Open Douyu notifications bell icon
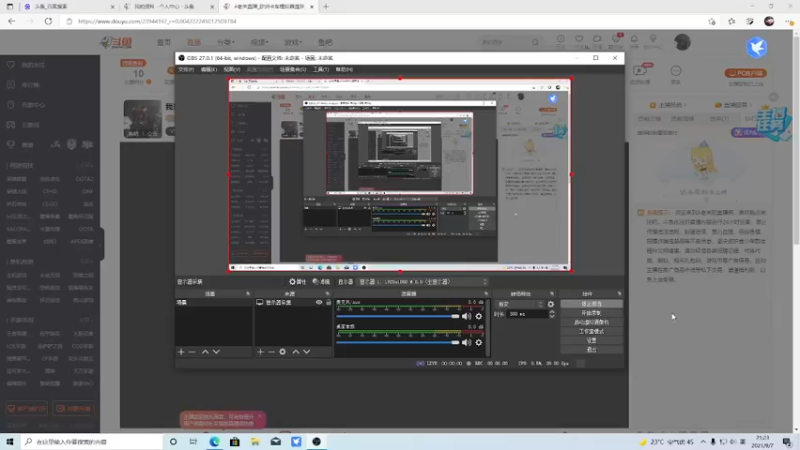Viewport: 800px width, 450px height. point(634,39)
